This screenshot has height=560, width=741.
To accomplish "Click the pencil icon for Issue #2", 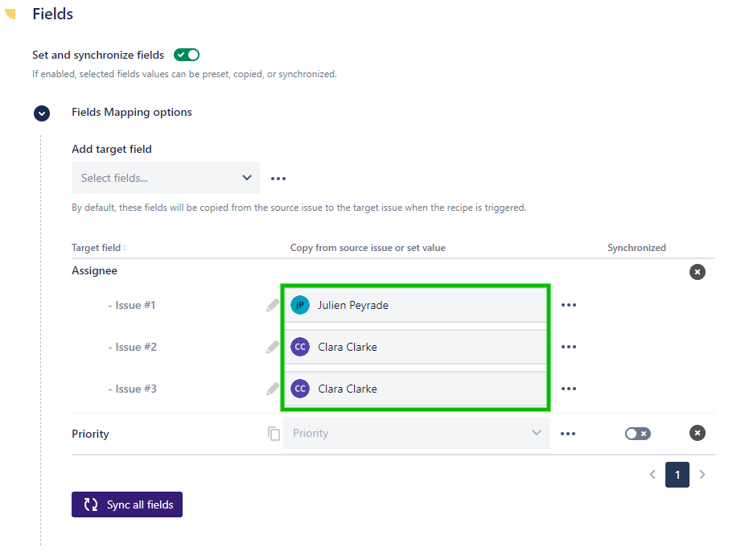I will [273, 348].
